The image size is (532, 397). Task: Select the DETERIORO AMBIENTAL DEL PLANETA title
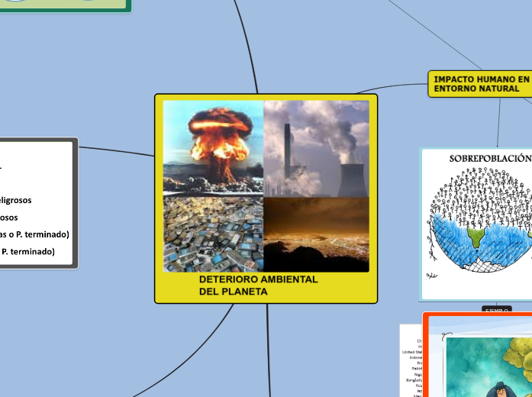coord(258,286)
